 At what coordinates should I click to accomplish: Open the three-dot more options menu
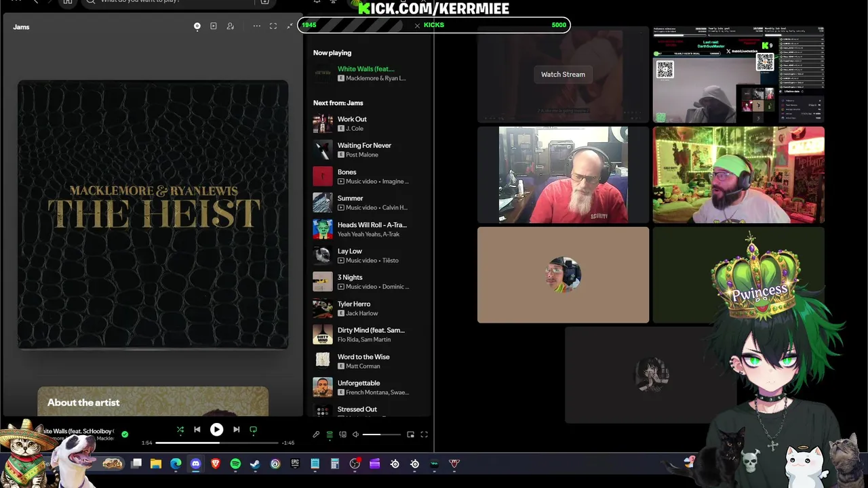click(257, 26)
